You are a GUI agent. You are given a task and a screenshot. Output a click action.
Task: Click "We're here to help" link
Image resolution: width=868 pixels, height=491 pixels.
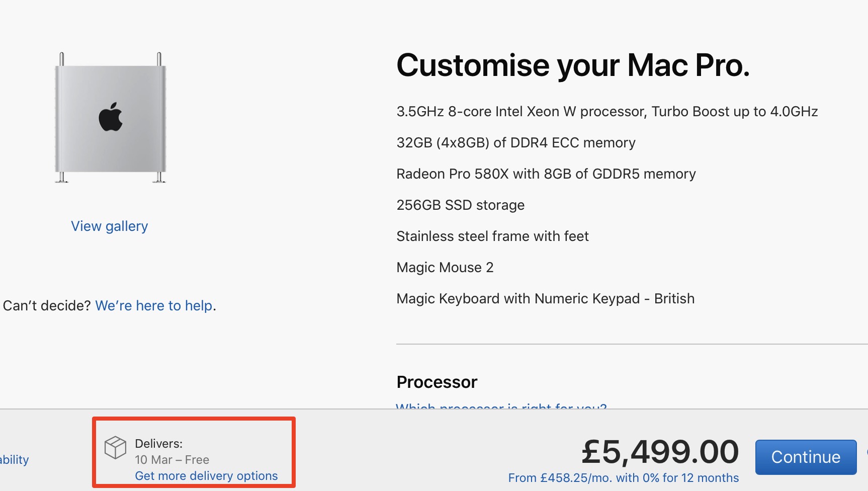(x=154, y=306)
